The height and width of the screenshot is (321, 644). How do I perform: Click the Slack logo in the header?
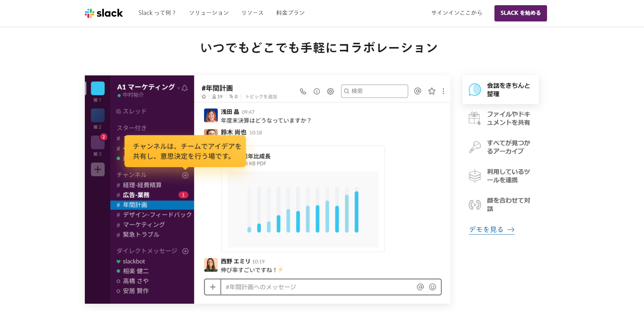tap(104, 13)
